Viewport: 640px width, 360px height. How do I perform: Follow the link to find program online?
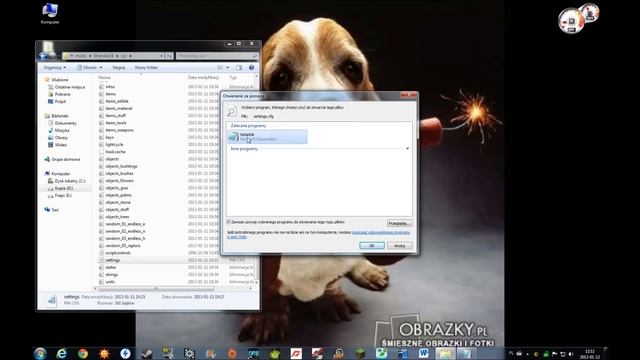click(381, 232)
